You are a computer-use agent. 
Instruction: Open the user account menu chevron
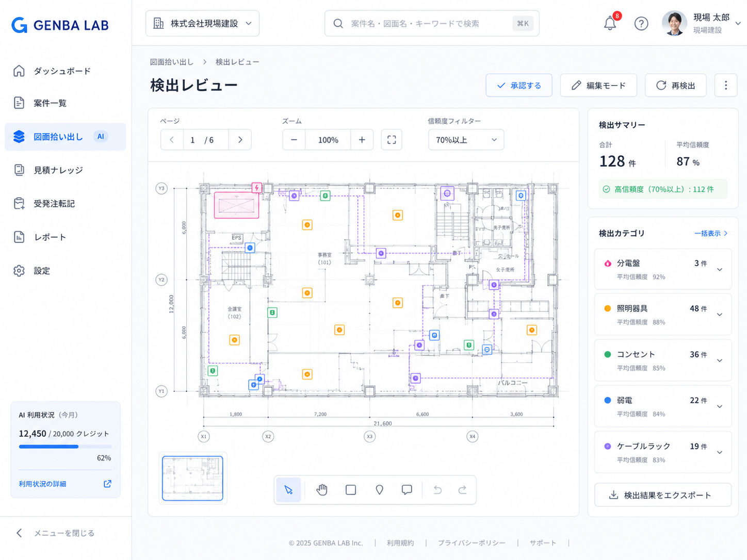[x=738, y=23]
